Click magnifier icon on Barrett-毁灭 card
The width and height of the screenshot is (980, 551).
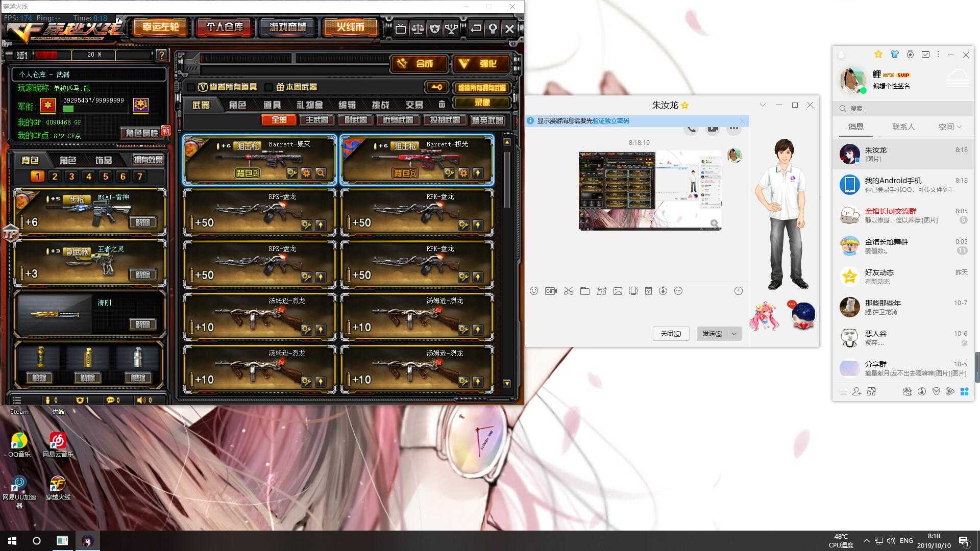tap(321, 173)
